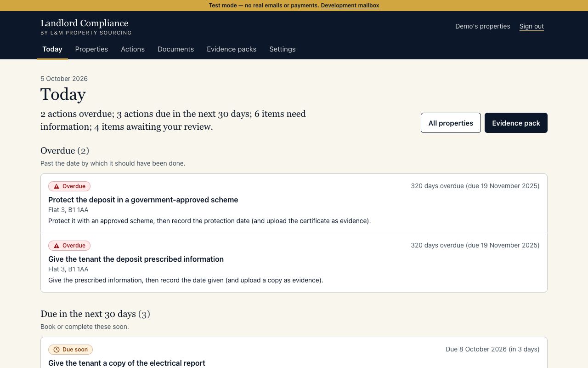Click the Landlord Compliance logo title
Image resolution: width=588 pixels, height=368 pixels.
(x=85, y=23)
